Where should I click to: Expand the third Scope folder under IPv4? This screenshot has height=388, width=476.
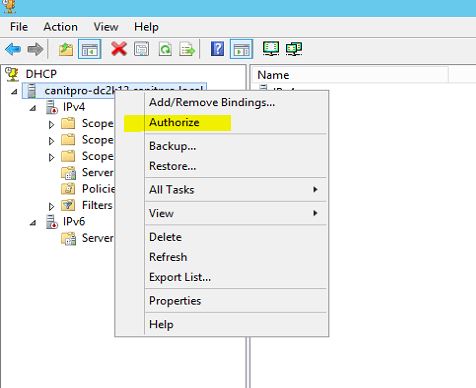[x=51, y=157]
